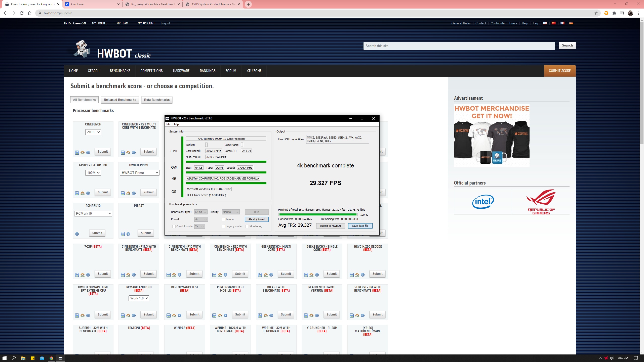Enable the Overkill mode checkbox
The width and height of the screenshot is (644, 362).
[174, 226]
